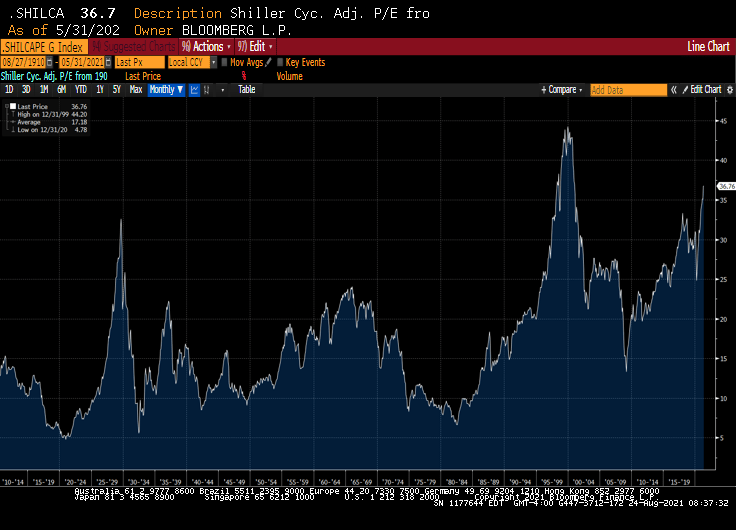Toggle legend collapse box near Last Price

5,104
